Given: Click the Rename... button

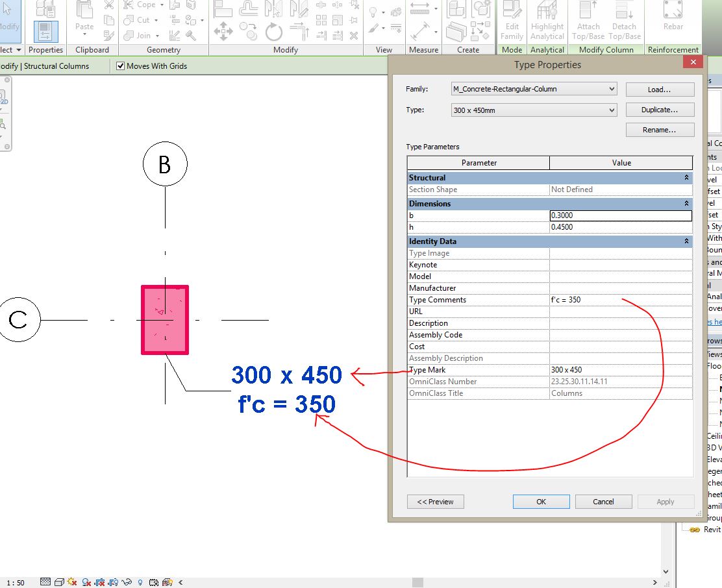Looking at the screenshot, I should [660, 130].
